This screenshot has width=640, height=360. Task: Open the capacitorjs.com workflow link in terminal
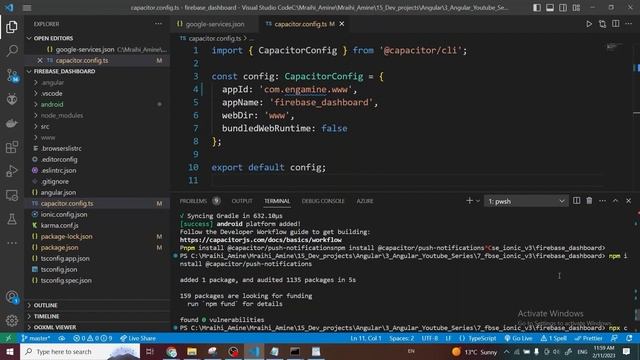260,240
